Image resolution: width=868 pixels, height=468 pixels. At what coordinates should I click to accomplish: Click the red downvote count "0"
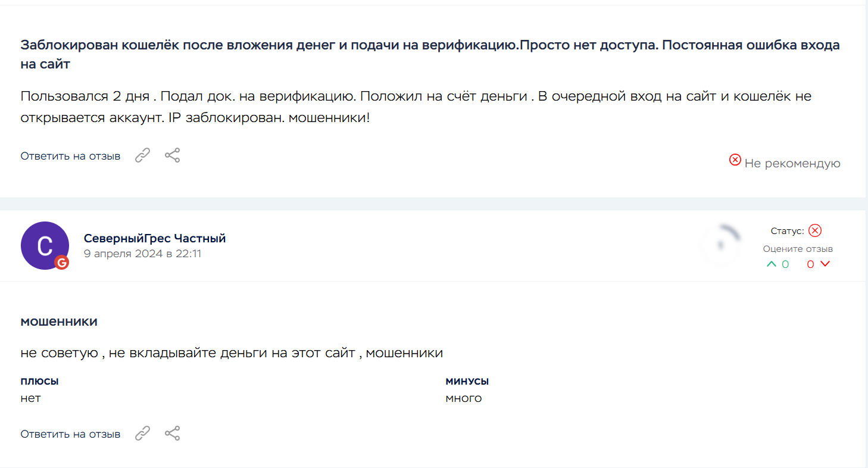click(810, 264)
